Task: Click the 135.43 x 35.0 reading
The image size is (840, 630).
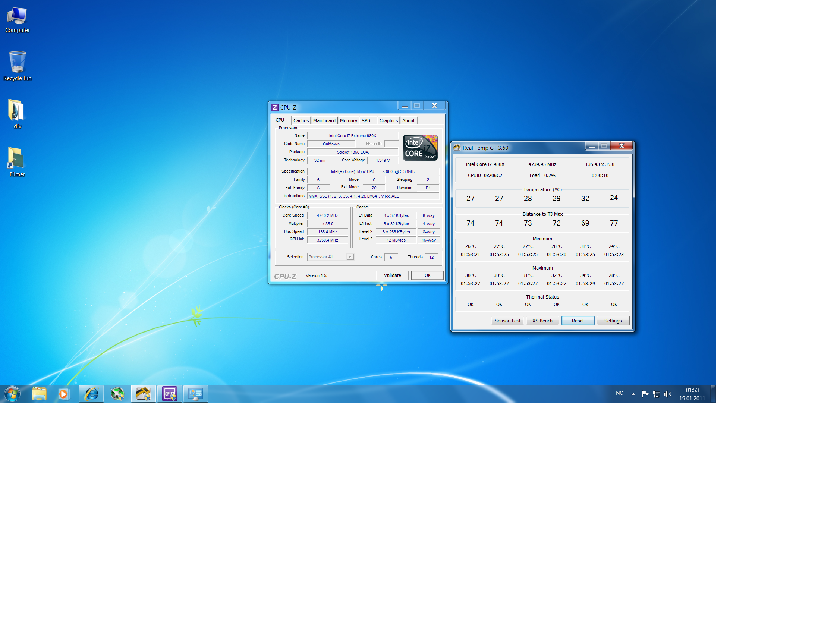Action: [x=599, y=164]
